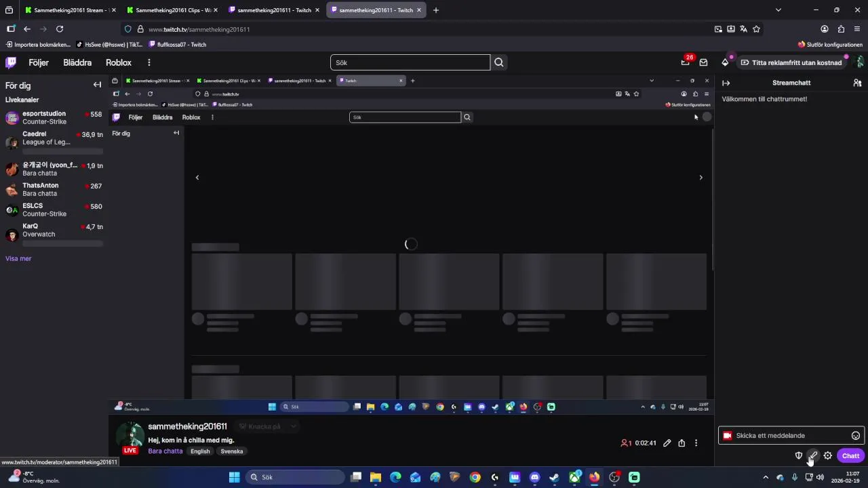The image size is (868, 488).
Task: Click the translate page icon in address bar
Action: pos(744,29)
